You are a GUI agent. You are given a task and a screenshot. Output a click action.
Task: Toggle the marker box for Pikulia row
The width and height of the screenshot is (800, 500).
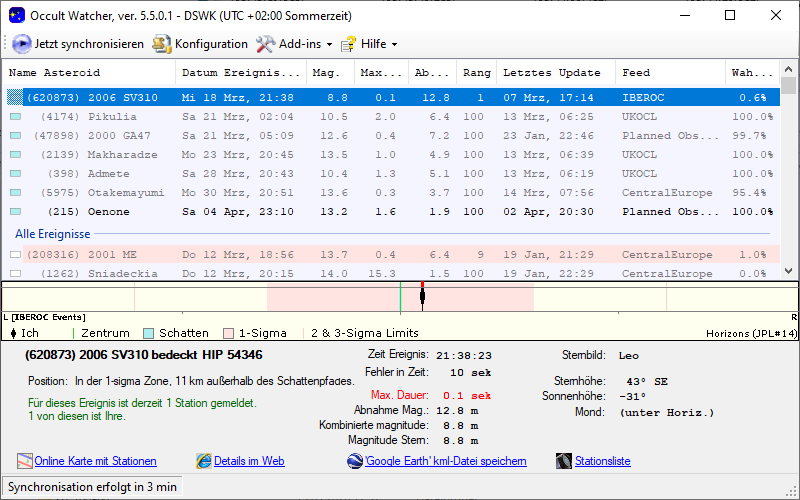pos(15,117)
